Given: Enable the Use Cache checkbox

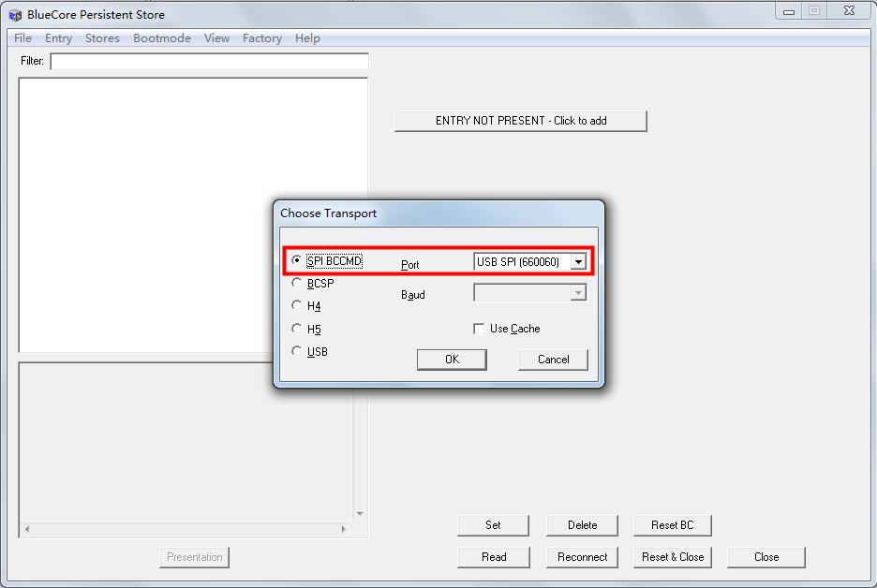Looking at the screenshot, I should tap(479, 329).
